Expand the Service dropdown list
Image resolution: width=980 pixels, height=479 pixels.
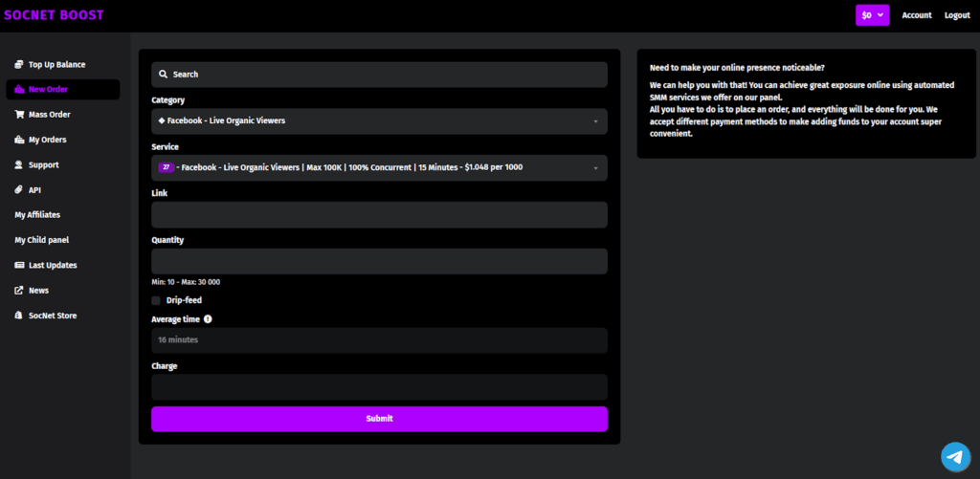(x=379, y=168)
